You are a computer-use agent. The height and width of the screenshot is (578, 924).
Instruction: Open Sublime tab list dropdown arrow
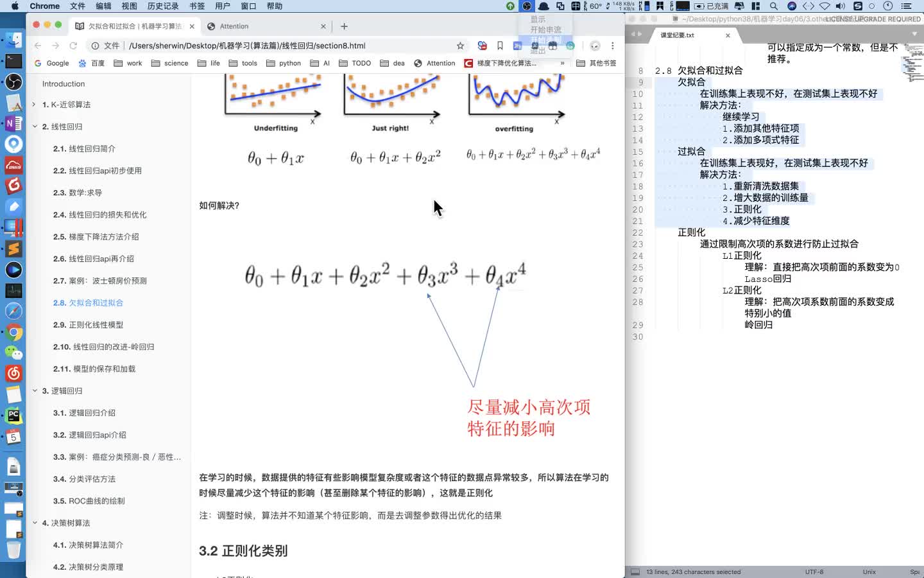click(914, 35)
